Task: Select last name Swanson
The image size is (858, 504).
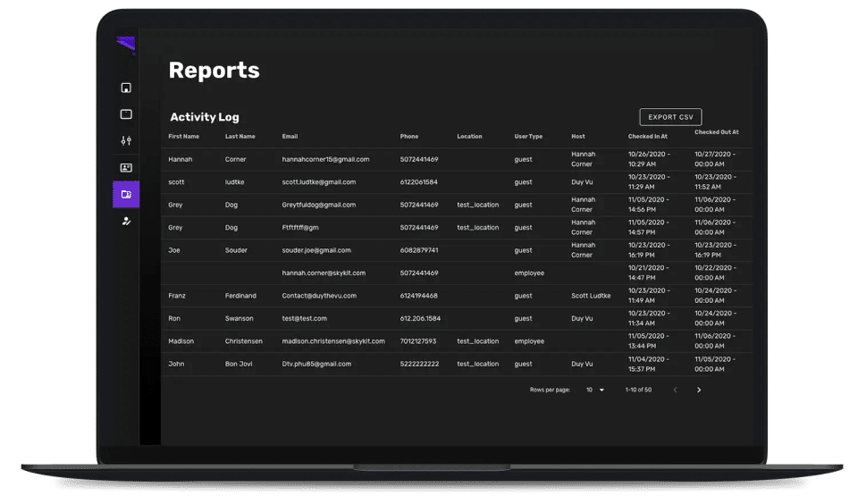Action: (240, 318)
